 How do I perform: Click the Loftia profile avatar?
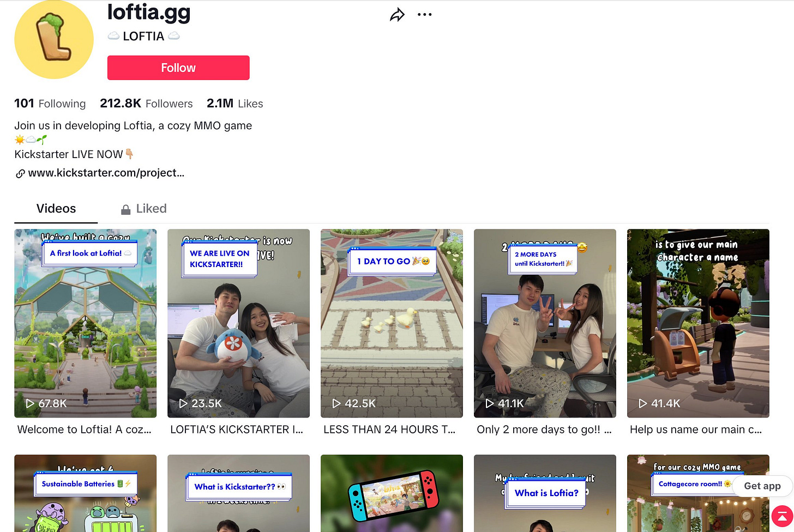point(54,40)
